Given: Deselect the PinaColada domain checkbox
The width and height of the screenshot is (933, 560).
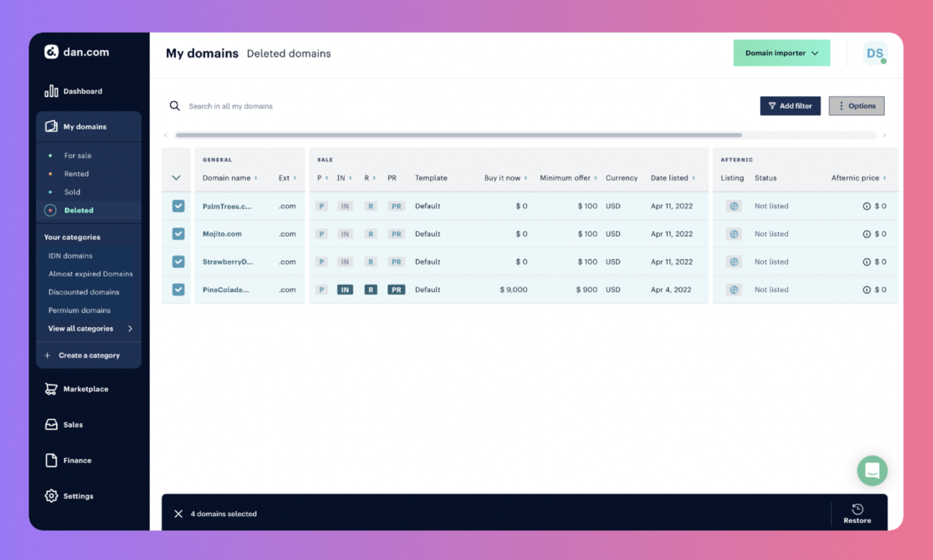Looking at the screenshot, I should pos(178,290).
